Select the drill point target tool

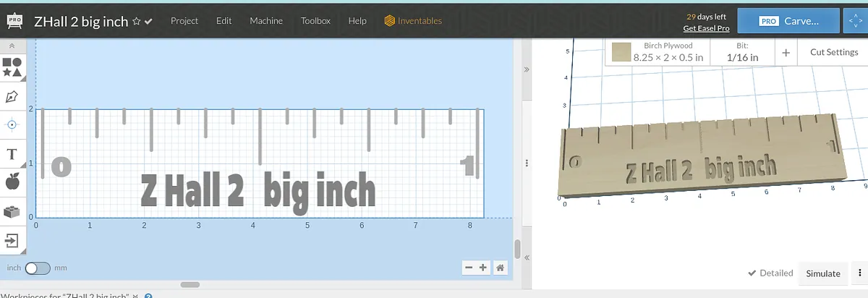pos(12,124)
